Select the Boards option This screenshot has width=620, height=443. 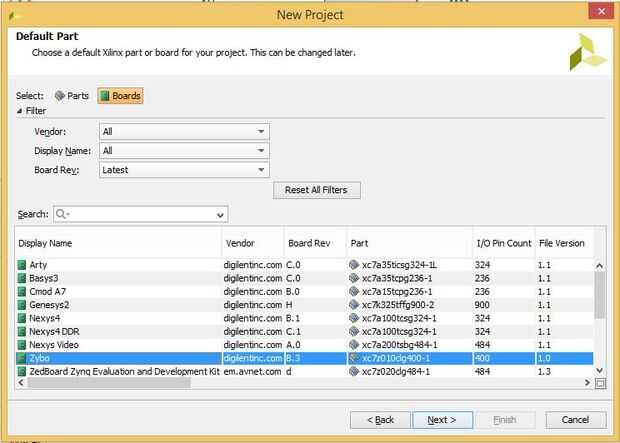coord(121,96)
